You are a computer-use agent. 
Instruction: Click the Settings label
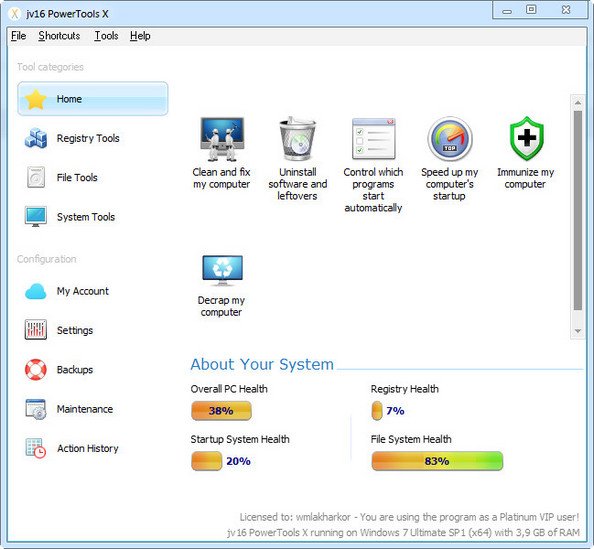75,330
